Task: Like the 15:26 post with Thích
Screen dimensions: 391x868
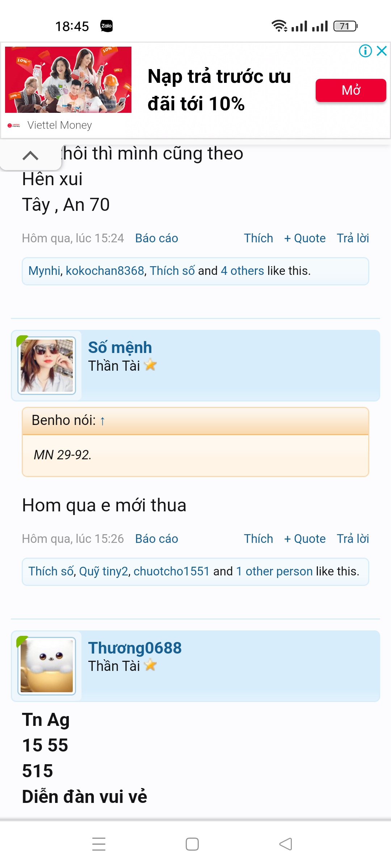Action: tap(258, 539)
